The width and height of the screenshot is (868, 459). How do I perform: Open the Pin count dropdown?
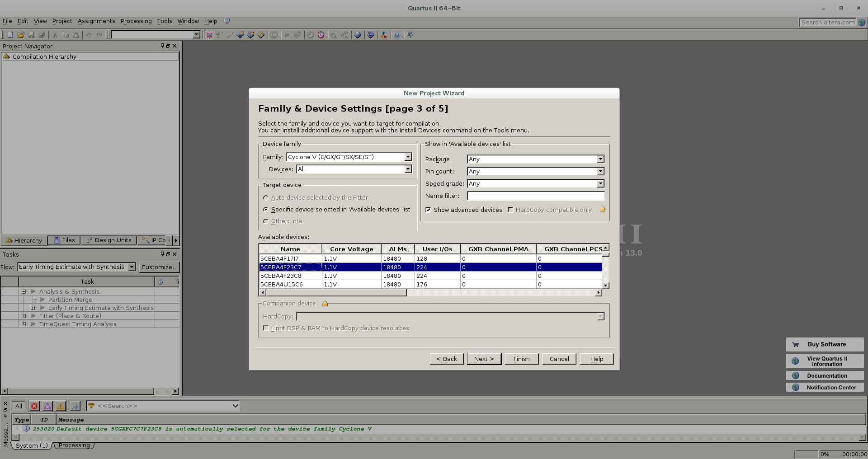600,171
